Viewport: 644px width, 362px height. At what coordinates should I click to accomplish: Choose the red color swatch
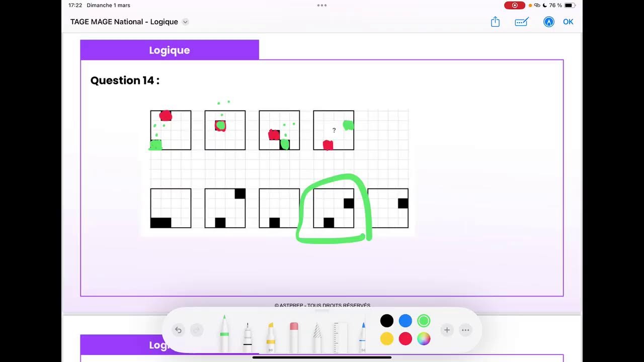[406, 339]
